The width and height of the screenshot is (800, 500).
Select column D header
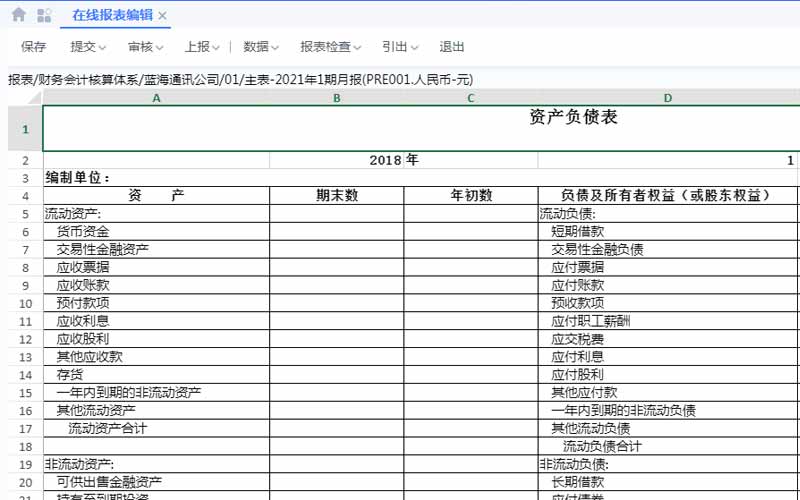point(668,97)
